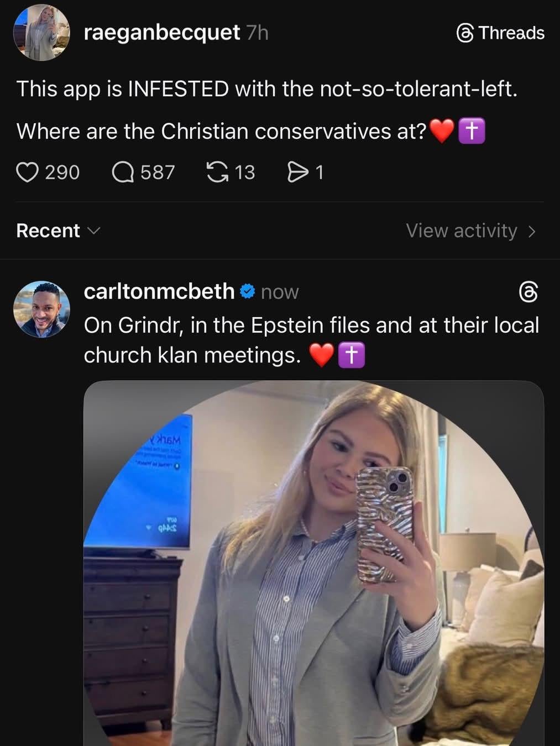Click the Threads logo beside 'Threads' text
Screen dimensions: 560x746
pyautogui.click(x=465, y=33)
